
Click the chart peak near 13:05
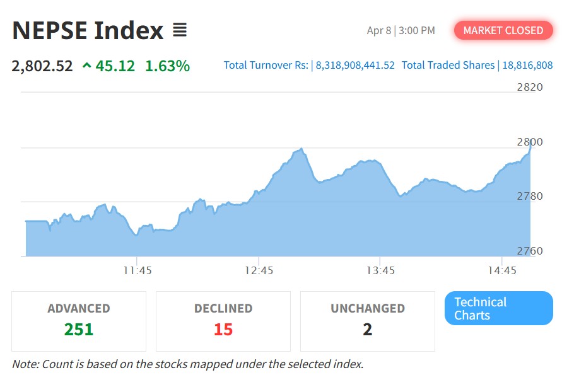301,150
